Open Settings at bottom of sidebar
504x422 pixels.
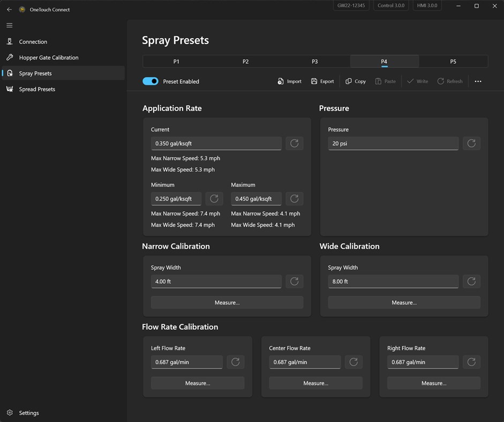tap(29, 413)
